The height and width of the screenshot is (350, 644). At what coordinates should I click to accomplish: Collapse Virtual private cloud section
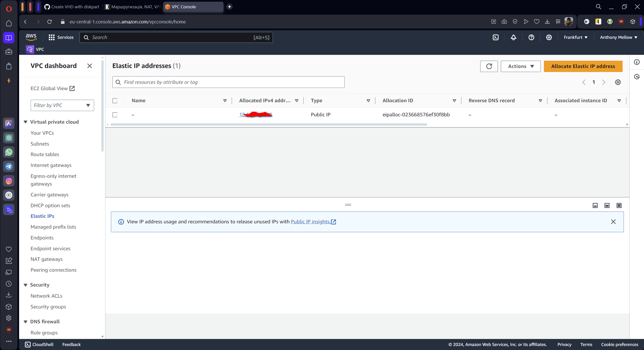pos(25,122)
